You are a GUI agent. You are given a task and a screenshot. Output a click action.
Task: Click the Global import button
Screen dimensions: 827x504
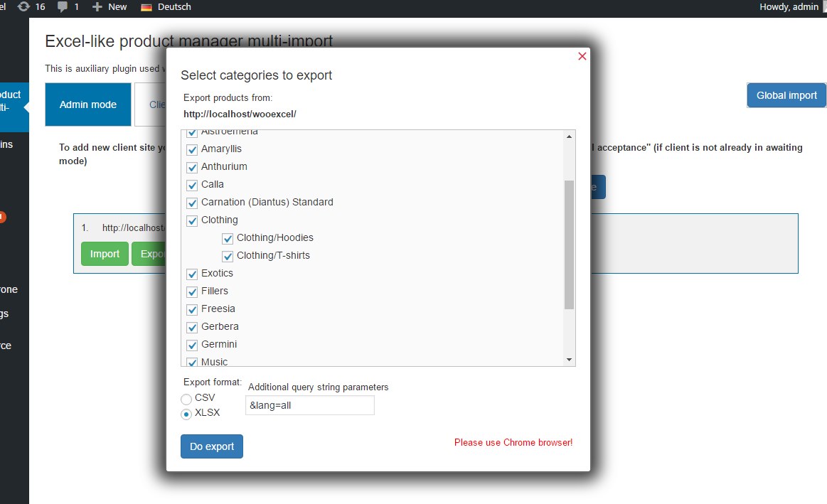coord(786,95)
